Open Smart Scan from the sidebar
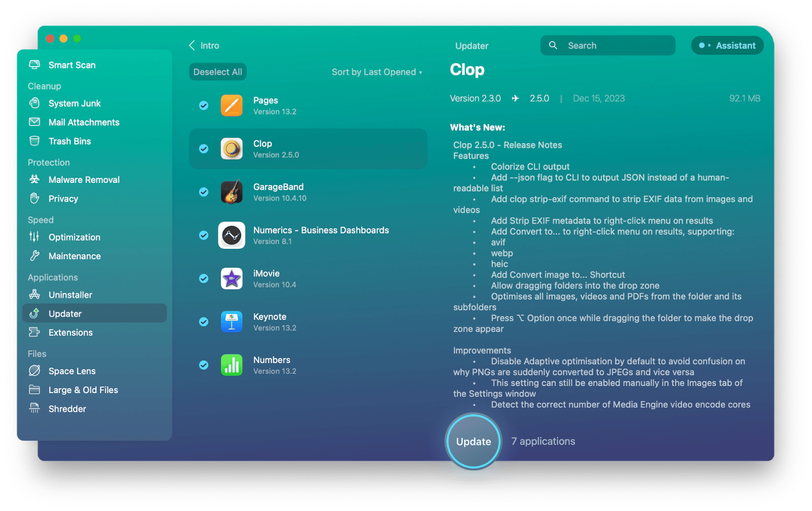The width and height of the screenshot is (812, 511). click(x=62, y=65)
